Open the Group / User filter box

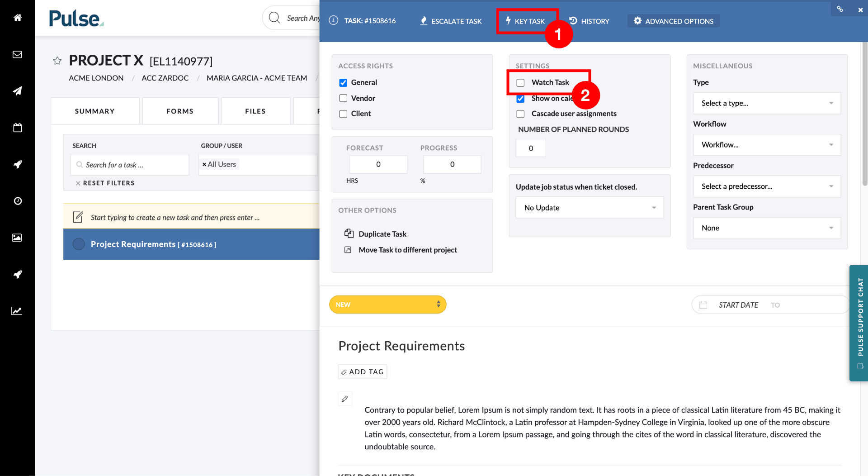258,165
